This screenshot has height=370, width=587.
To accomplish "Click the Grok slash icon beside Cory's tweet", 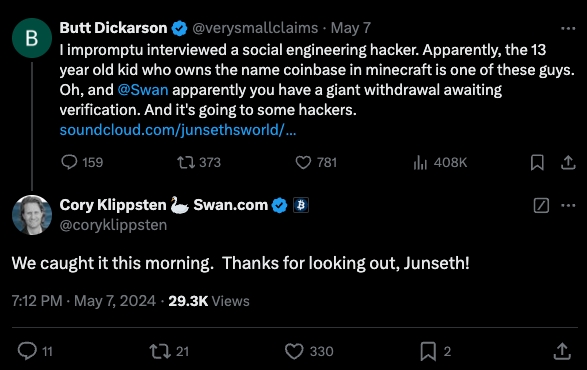I will [541, 205].
